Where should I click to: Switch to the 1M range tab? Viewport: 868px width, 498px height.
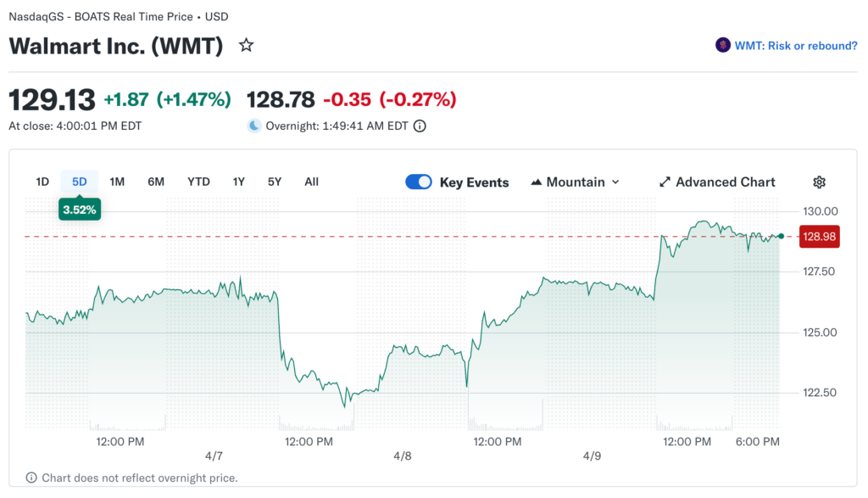pyautogui.click(x=117, y=182)
